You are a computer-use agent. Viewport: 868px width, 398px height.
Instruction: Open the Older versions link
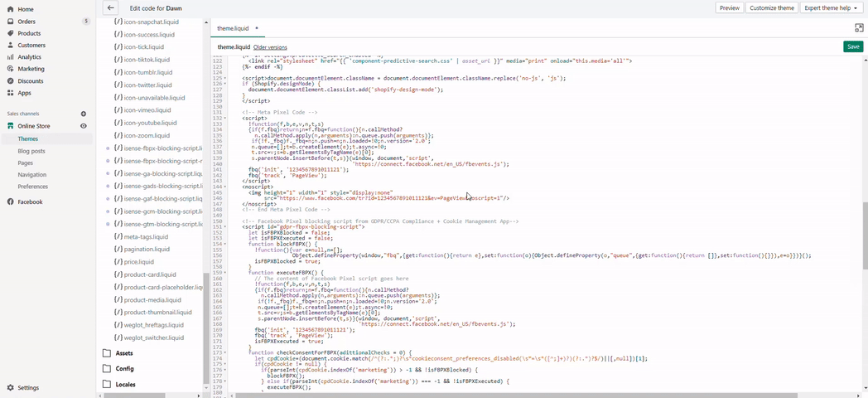click(x=270, y=47)
